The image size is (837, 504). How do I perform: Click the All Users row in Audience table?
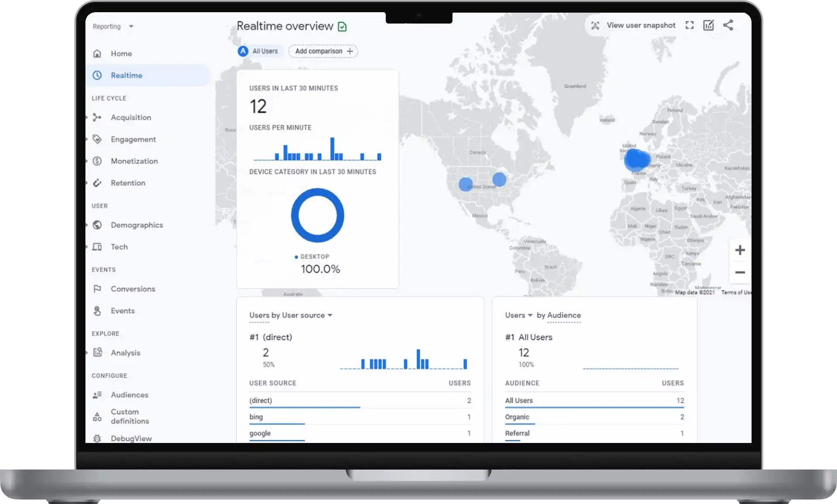click(x=595, y=400)
